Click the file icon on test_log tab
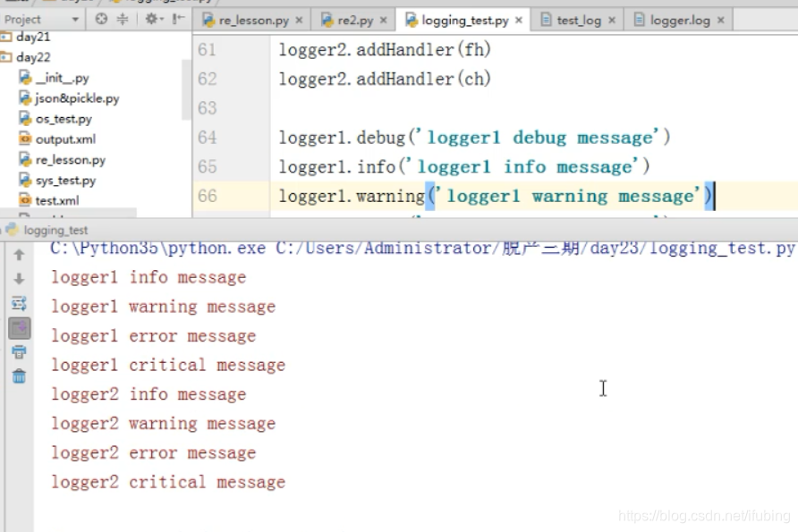The width and height of the screenshot is (798, 532). click(x=546, y=20)
